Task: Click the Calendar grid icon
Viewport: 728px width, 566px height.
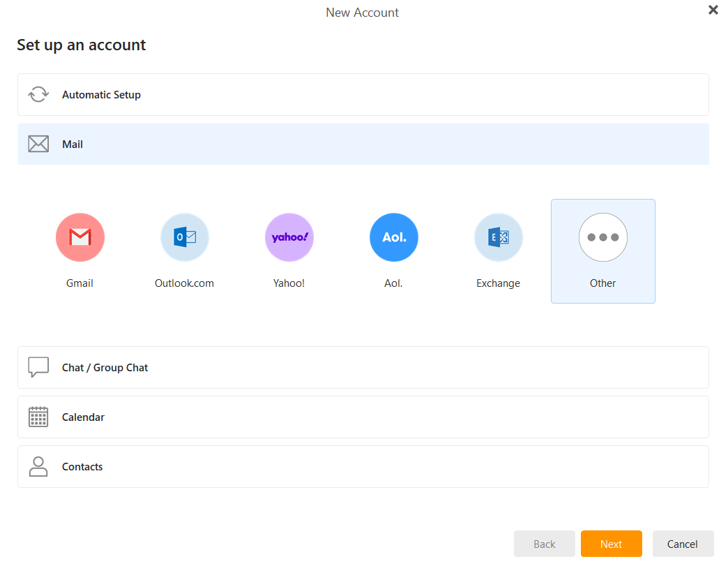Action: (x=38, y=417)
